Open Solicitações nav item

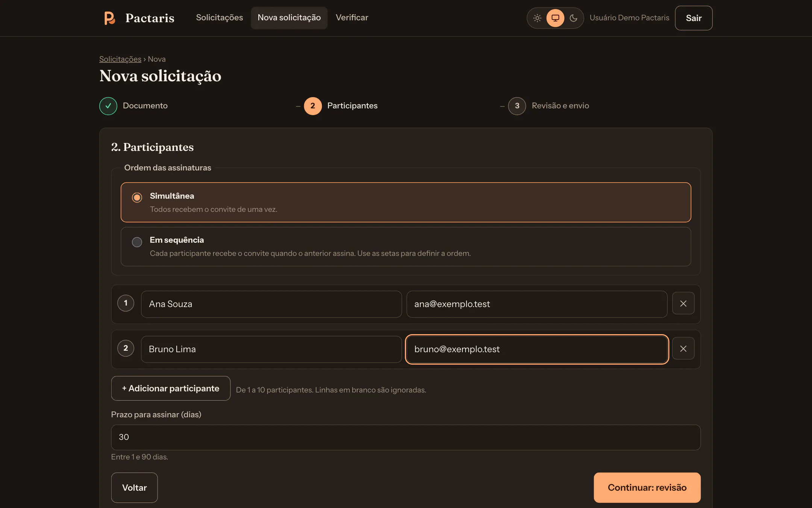point(220,18)
